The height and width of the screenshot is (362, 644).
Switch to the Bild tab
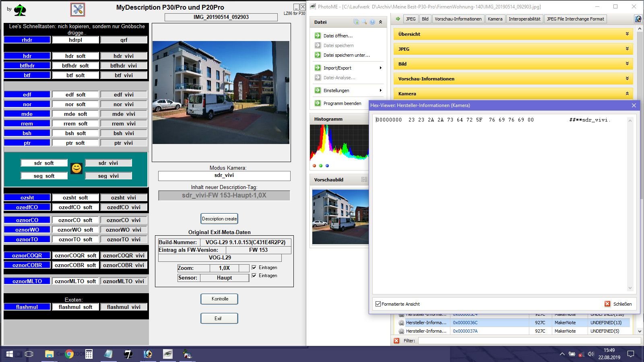click(x=425, y=19)
